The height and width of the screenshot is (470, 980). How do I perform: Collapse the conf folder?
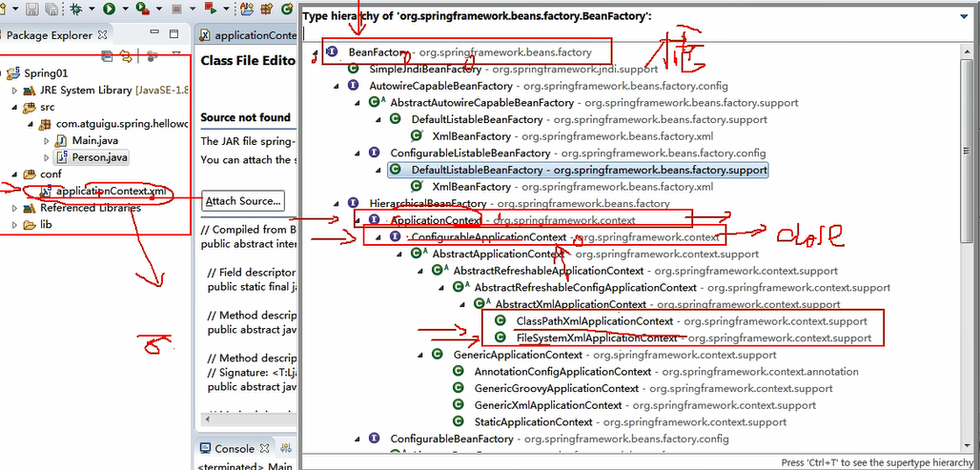[x=15, y=174]
